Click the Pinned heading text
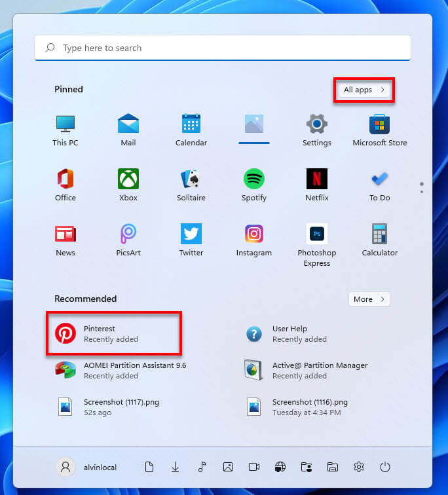448x495 pixels. (69, 89)
